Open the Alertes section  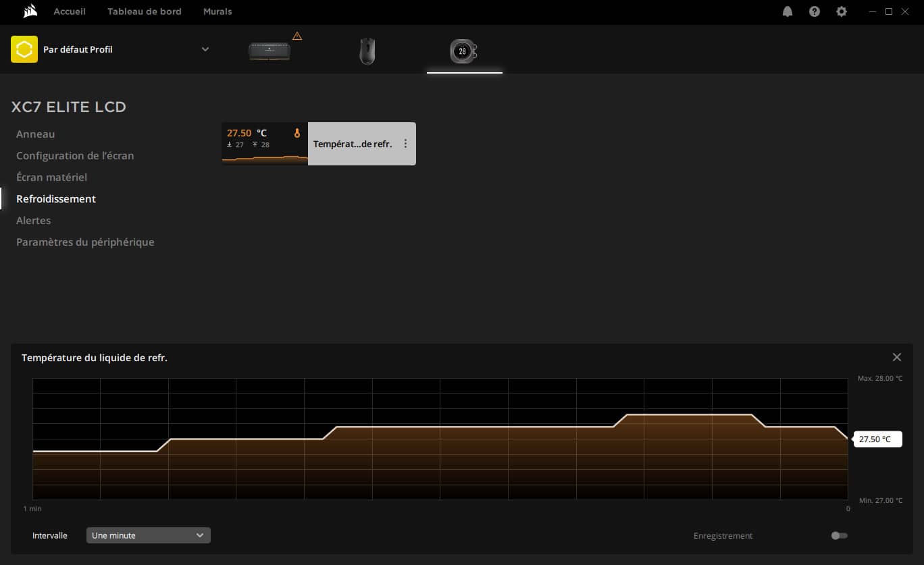(34, 221)
